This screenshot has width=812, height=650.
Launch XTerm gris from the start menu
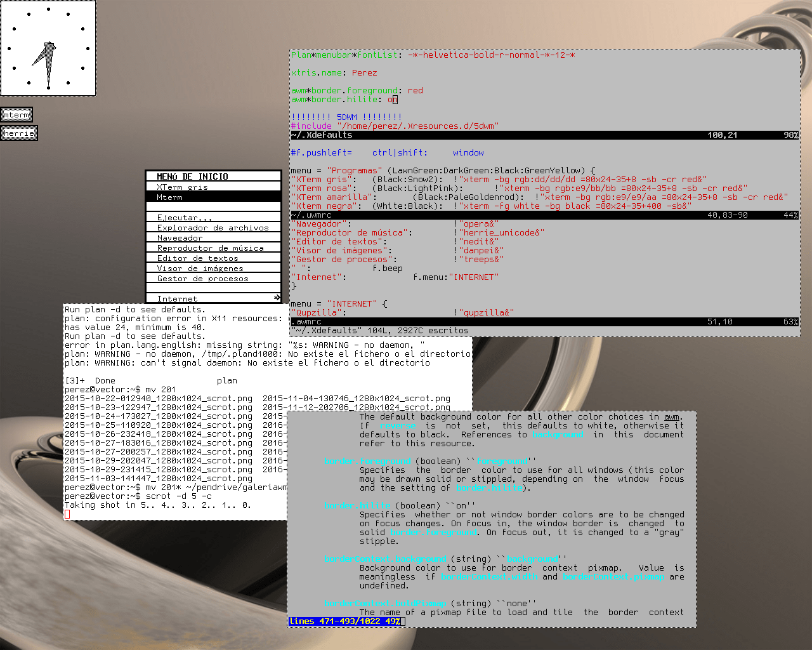213,187
